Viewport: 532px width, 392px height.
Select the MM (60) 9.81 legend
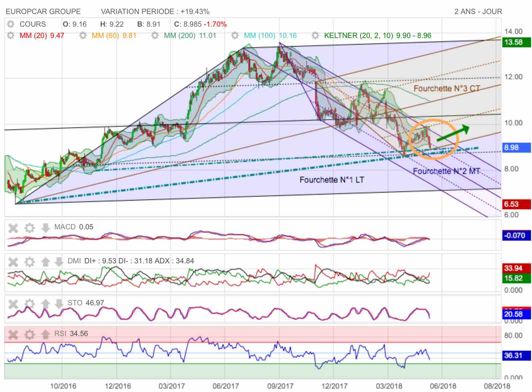(x=114, y=35)
